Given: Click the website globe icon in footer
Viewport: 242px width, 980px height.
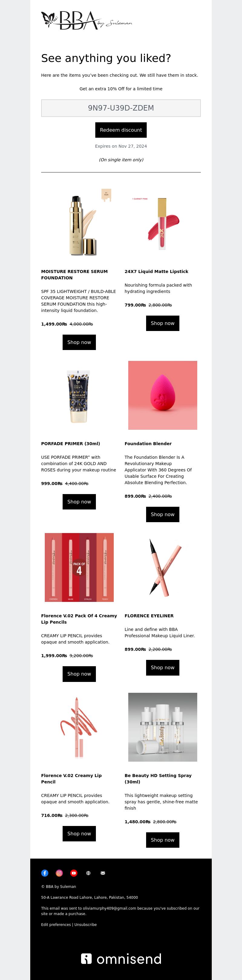Looking at the screenshot, I should [x=88, y=873].
